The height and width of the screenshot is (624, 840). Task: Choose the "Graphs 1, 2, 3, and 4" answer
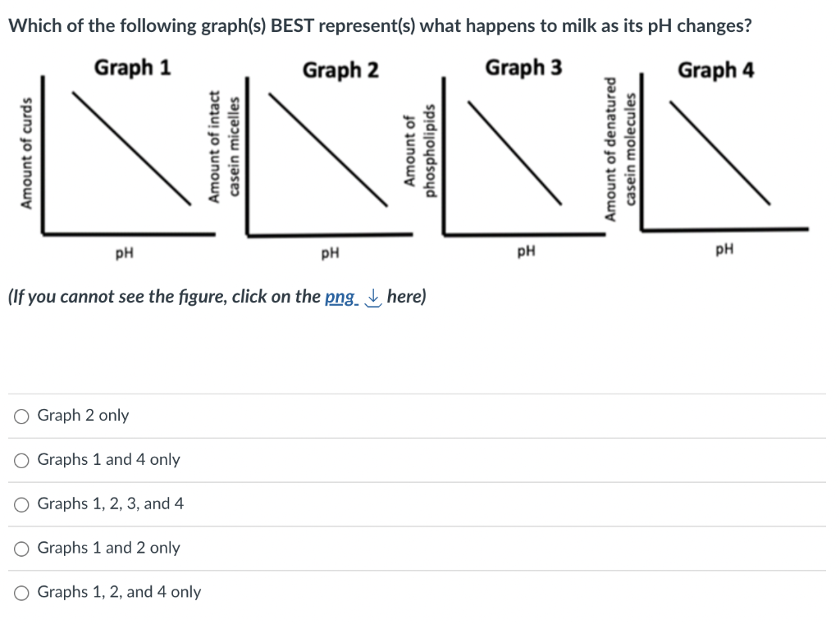point(21,504)
